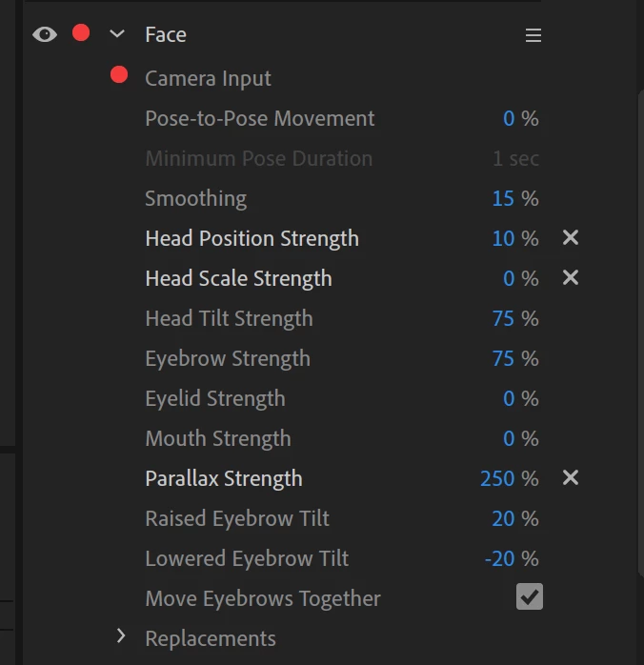Click the Pose-to-Pose Movement value 0

[509, 119]
